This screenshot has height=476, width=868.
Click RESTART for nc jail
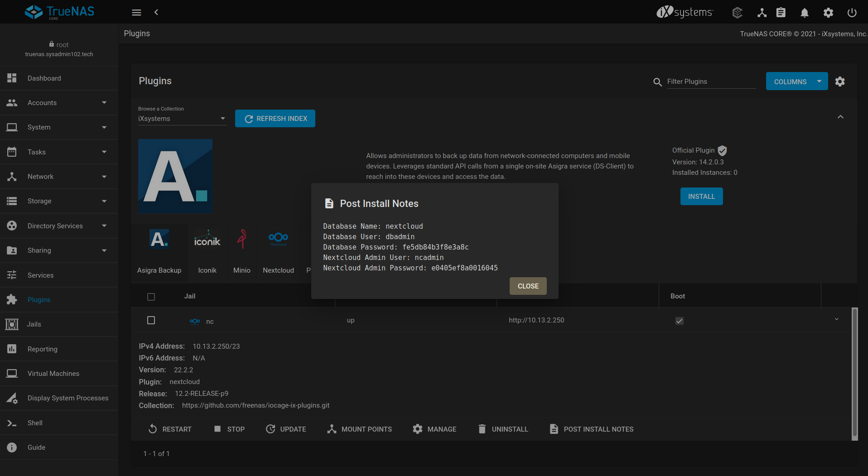(170, 429)
